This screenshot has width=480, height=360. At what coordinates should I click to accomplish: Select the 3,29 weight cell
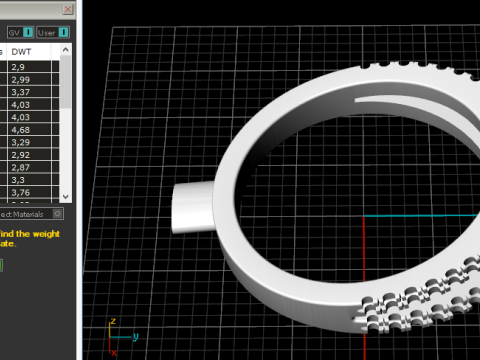(29, 142)
